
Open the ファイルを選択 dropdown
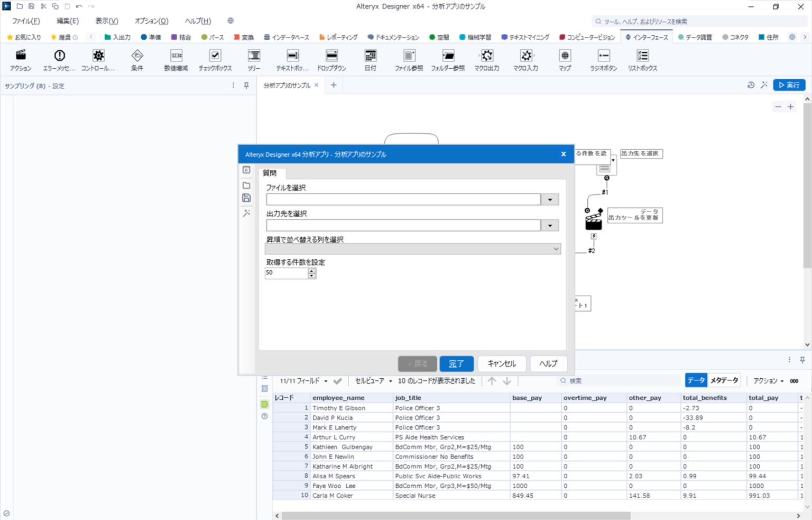point(550,199)
